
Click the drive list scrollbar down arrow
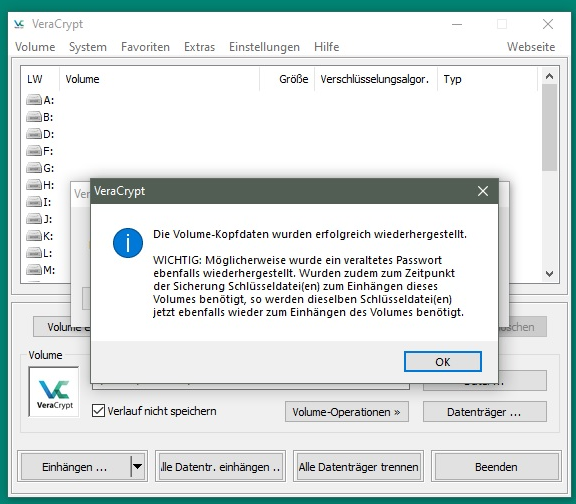549,274
